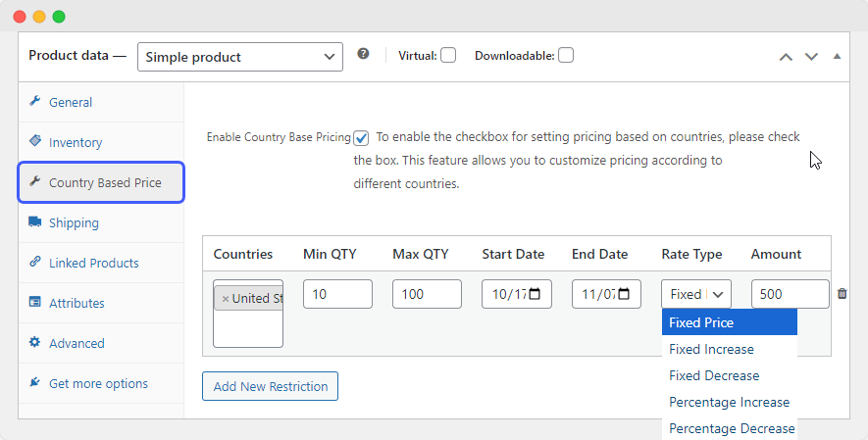Toggle the Downloadable checkbox

(x=566, y=56)
